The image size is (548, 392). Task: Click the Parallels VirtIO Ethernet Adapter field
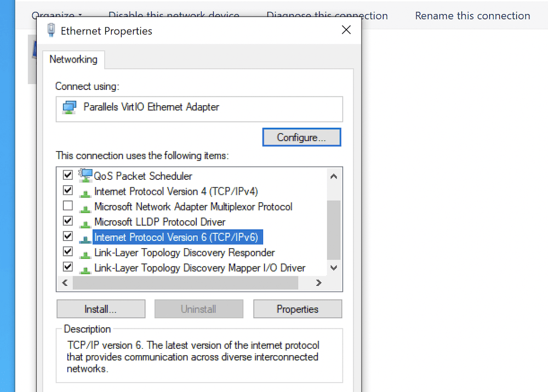click(x=199, y=109)
